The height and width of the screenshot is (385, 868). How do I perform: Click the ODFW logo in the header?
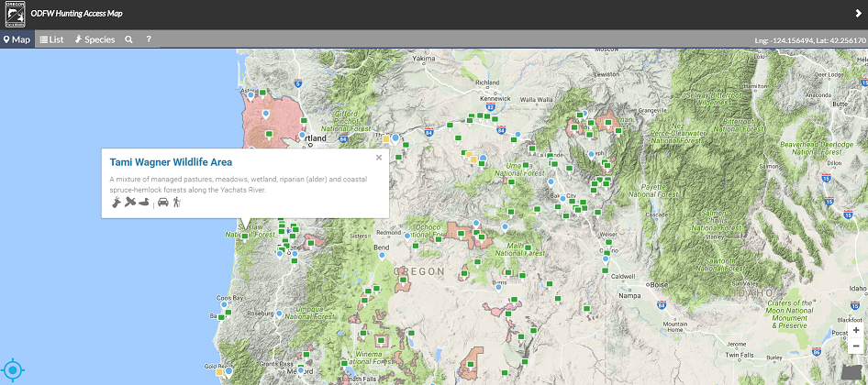pyautogui.click(x=14, y=14)
